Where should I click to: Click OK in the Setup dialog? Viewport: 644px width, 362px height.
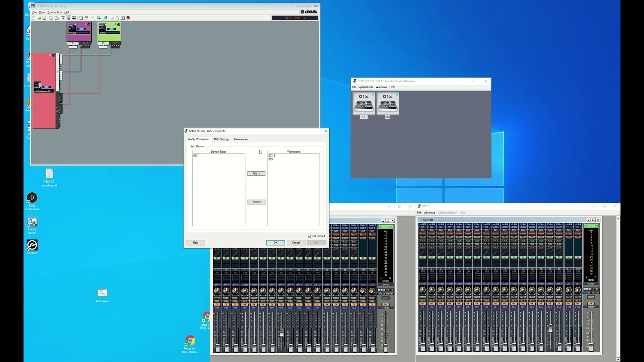pos(275,243)
